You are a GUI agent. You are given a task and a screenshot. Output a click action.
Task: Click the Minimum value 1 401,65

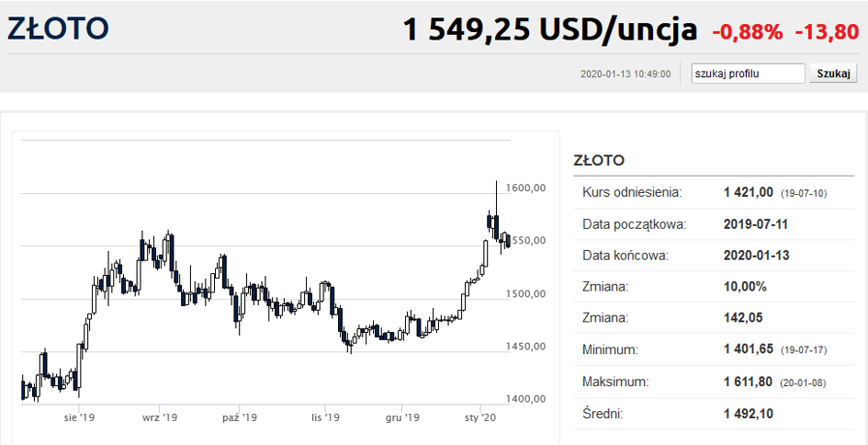pos(748,350)
